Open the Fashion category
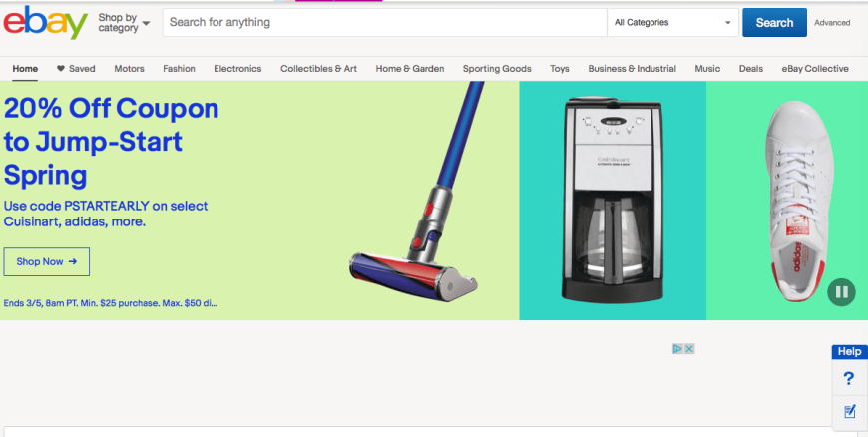 (x=179, y=69)
